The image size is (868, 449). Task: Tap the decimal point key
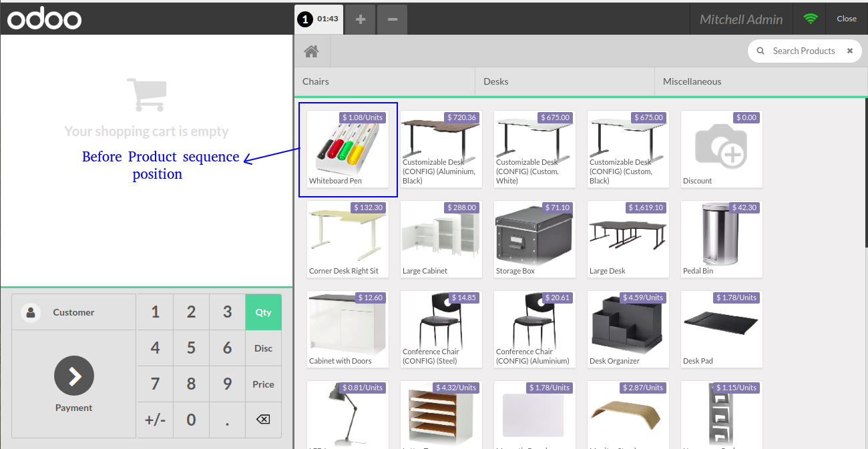[227, 420]
